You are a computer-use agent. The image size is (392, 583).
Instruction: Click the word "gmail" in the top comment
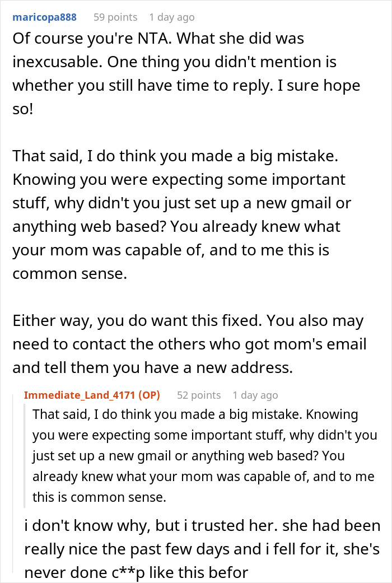[291, 203]
